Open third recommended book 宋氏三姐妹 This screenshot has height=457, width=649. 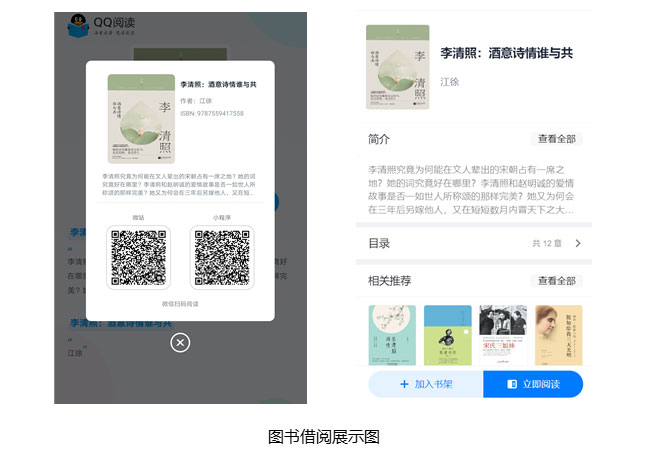coord(502,336)
